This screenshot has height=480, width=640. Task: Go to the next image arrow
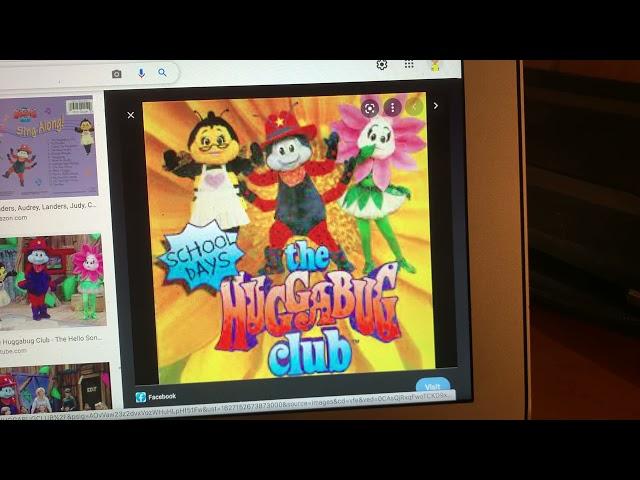(x=436, y=106)
